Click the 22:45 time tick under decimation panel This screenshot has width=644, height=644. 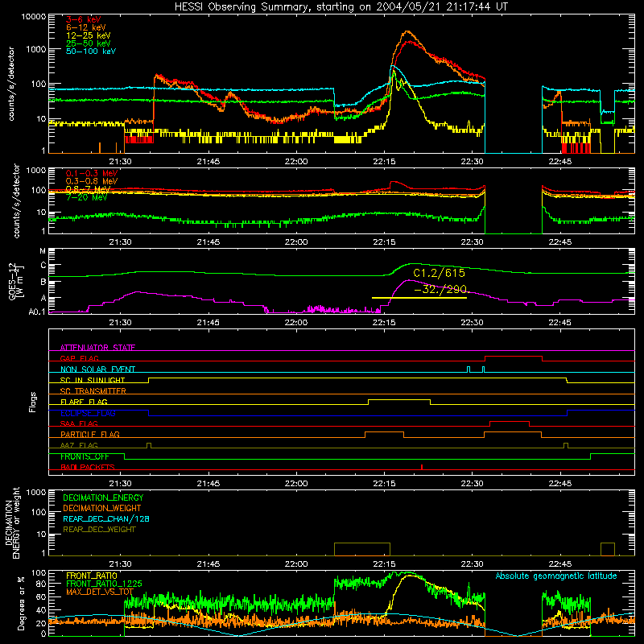559,564
